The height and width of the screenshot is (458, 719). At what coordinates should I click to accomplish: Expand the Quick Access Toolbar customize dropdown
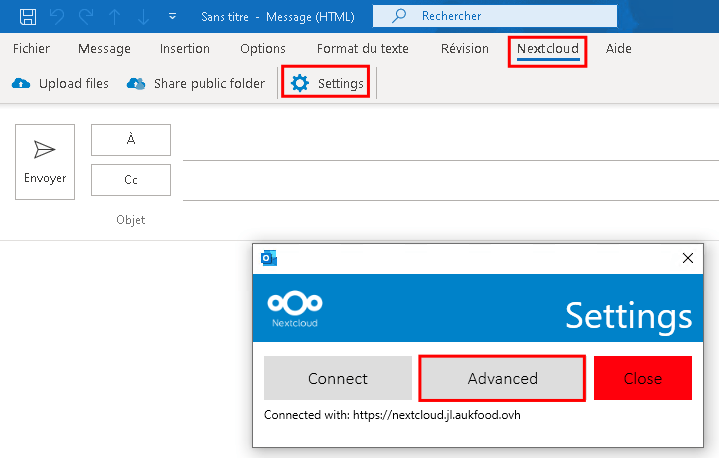pos(172,17)
